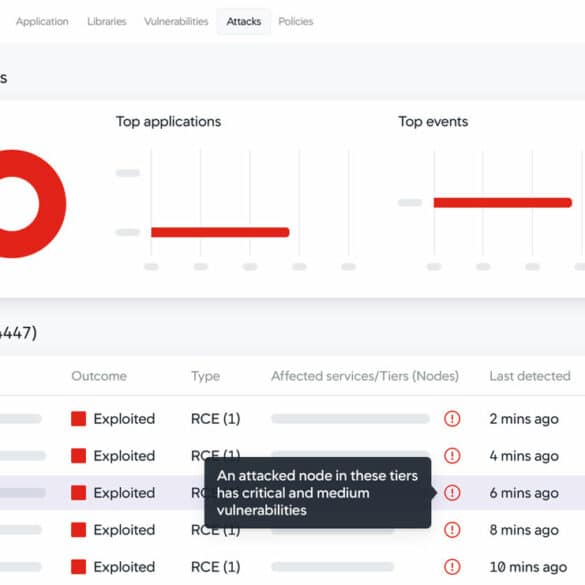This screenshot has height=585, width=585.
Task: Click warning icon in 8 mins ago row
Action: click(452, 530)
